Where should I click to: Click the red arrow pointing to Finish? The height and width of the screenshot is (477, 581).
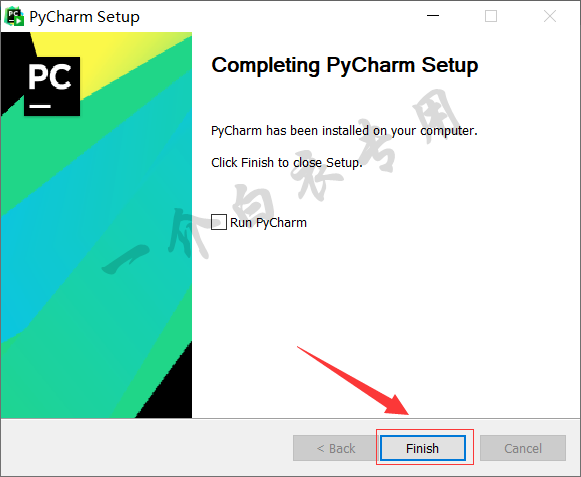[x=354, y=381]
